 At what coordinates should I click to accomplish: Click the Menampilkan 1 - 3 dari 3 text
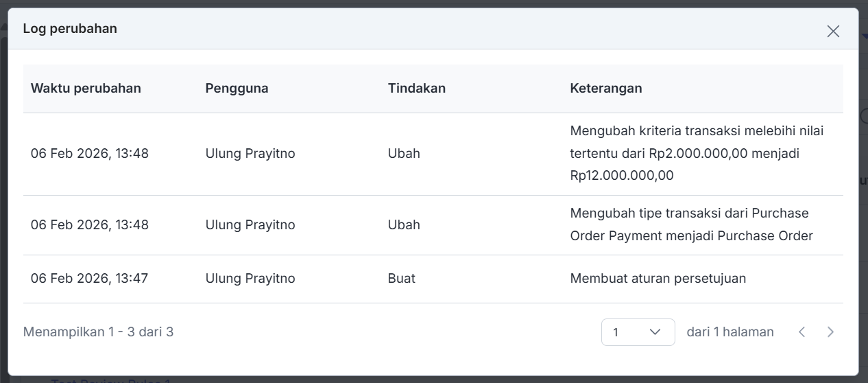pos(98,332)
